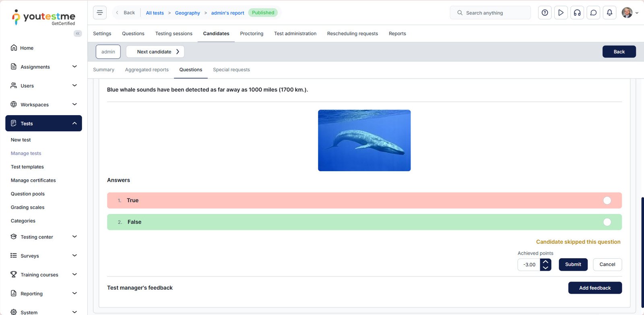Collapse the sidebar with double-chevron icon
The height and width of the screenshot is (315, 644).
click(x=78, y=33)
